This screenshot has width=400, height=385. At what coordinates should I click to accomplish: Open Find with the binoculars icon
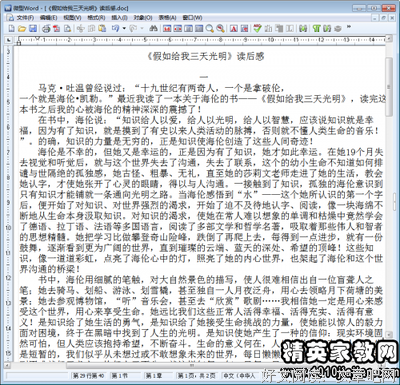153,29
